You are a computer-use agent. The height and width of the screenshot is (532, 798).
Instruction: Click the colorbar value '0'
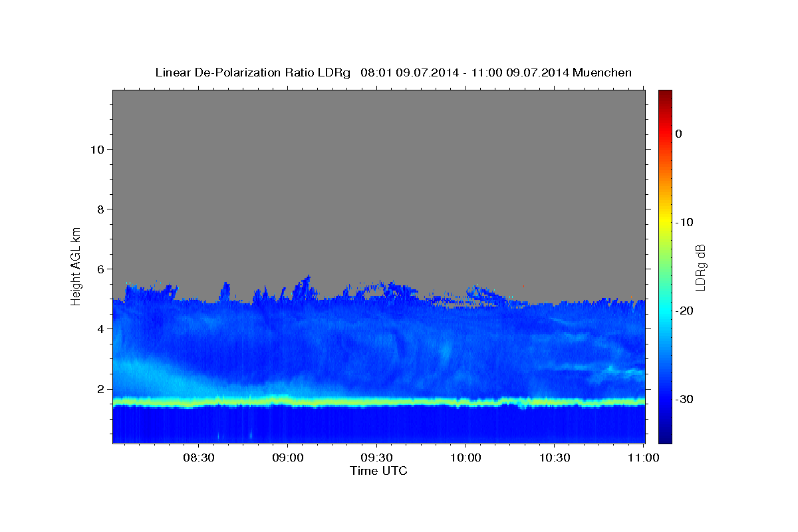pos(679,134)
